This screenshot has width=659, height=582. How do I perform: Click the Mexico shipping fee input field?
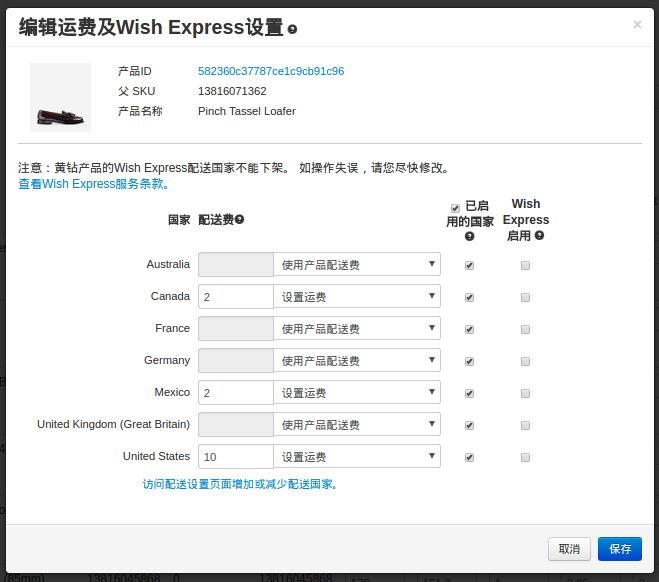236,392
